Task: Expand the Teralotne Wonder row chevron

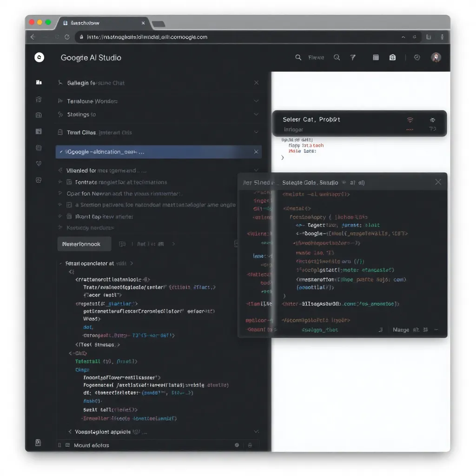Action: tap(256, 101)
